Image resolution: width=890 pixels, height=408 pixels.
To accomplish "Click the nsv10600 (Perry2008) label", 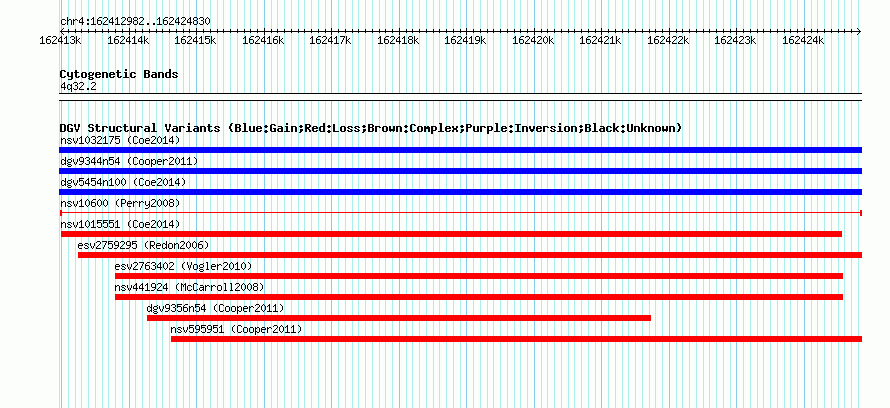I will pyautogui.click(x=120, y=203).
